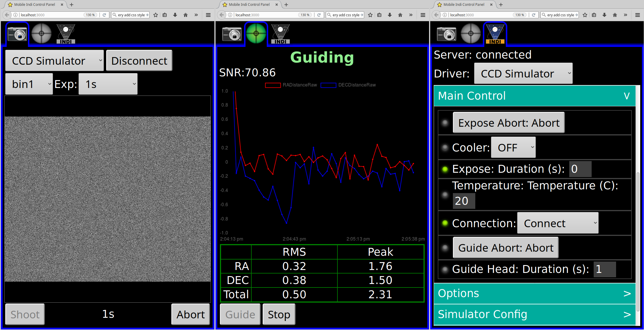This screenshot has width=644, height=330.
Task: Click green guiding crosshair icon
Action: [x=256, y=33]
